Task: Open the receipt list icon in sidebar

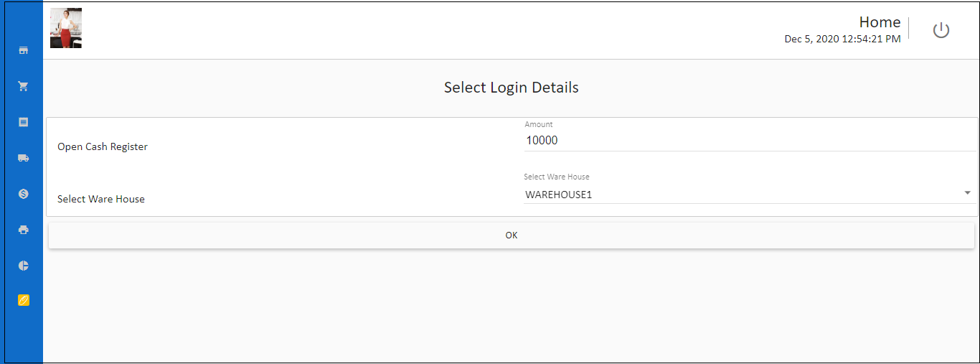Action: click(x=23, y=122)
